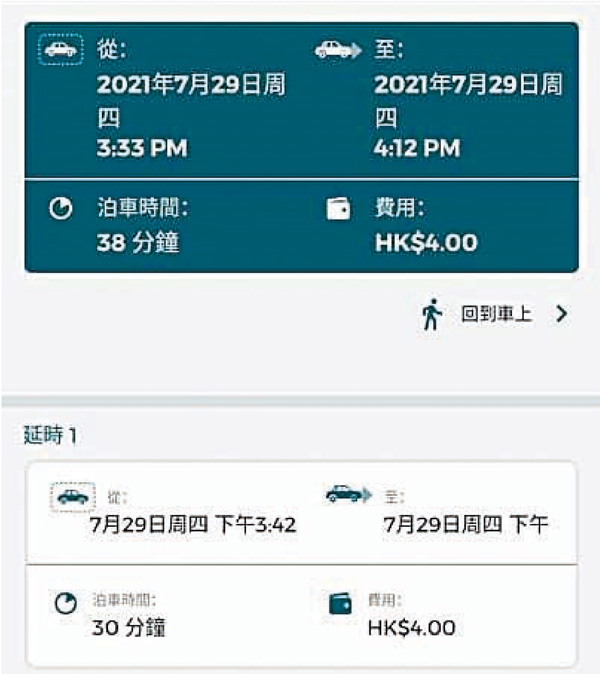Click the clock icon in extension card
The height and width of the screenshot is (674, 600).
coord(66,604)
